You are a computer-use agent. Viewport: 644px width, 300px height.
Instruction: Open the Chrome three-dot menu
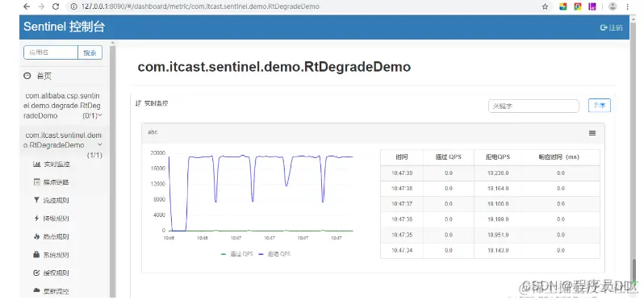pos(628,6)
